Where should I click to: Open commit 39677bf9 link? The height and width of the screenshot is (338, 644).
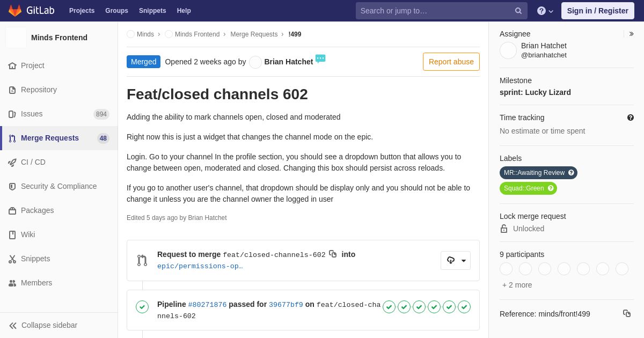(x=286, y=305)
